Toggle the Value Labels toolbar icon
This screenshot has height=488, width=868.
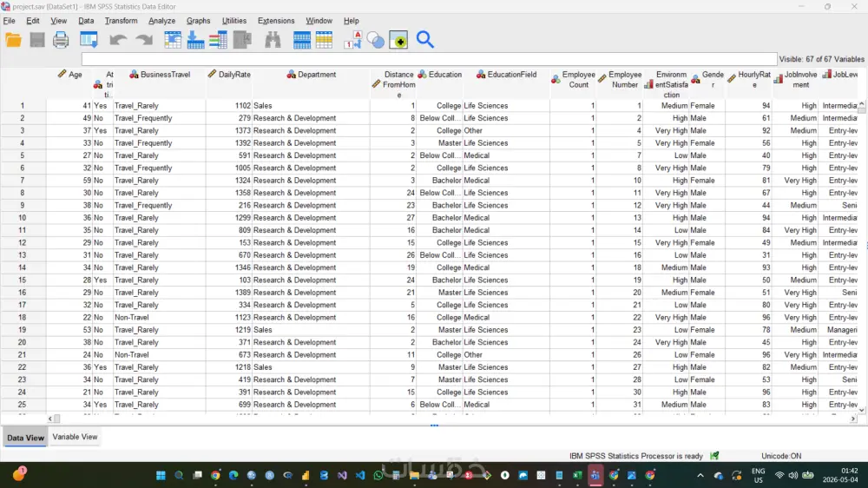(352, 40)
